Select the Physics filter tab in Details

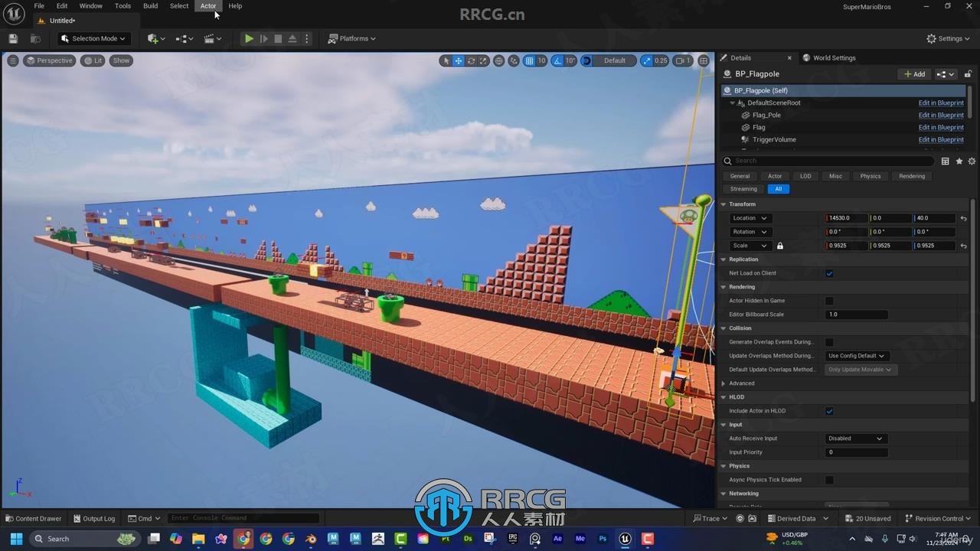point(871,176)
